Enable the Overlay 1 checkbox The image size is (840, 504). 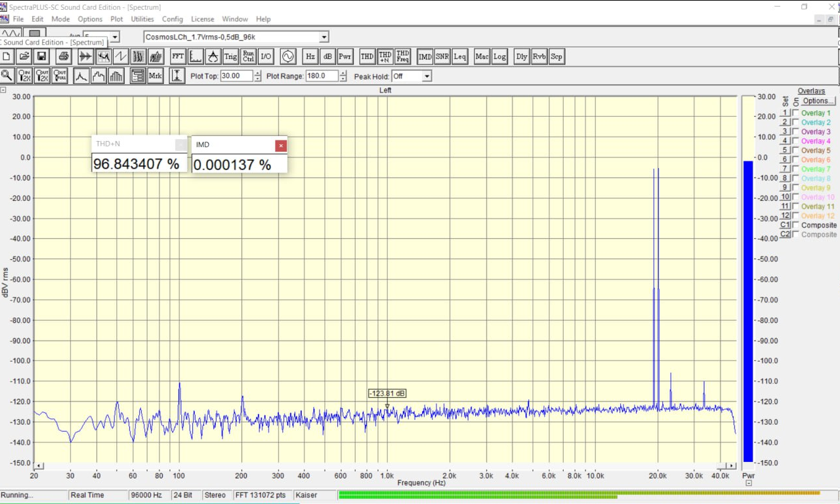(796, 113)
